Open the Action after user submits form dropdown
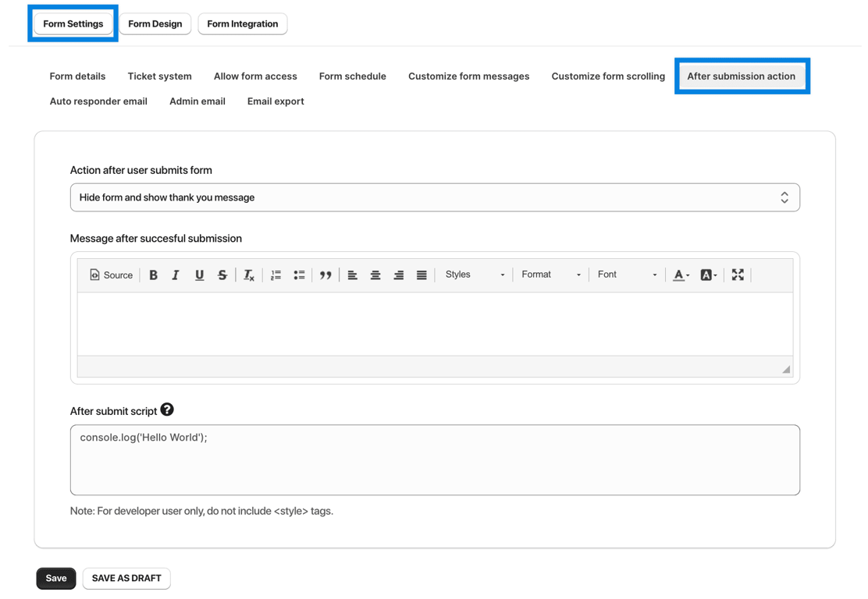The height and width of the screenshot is (599, 868). point(435,197)
